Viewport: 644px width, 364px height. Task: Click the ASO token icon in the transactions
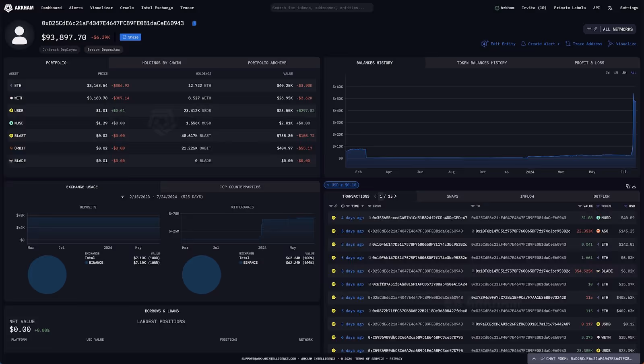coord(599,231)
